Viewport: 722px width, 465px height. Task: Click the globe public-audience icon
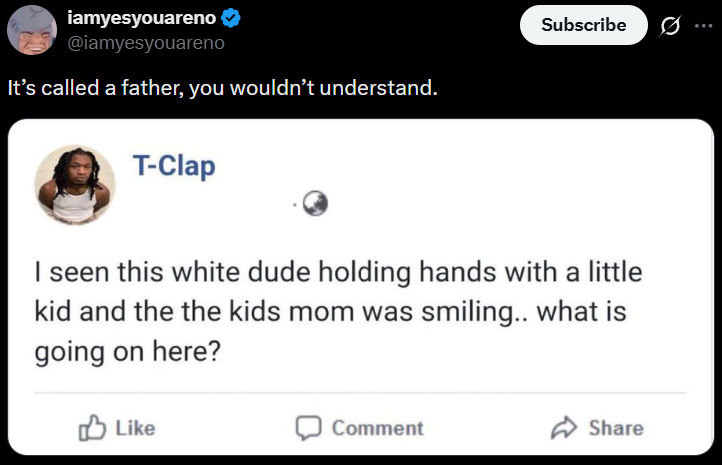coord(316,204)
